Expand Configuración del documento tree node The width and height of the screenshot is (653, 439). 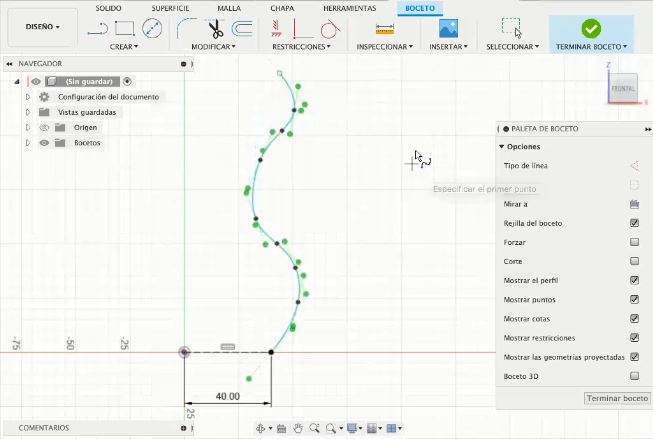27,97
